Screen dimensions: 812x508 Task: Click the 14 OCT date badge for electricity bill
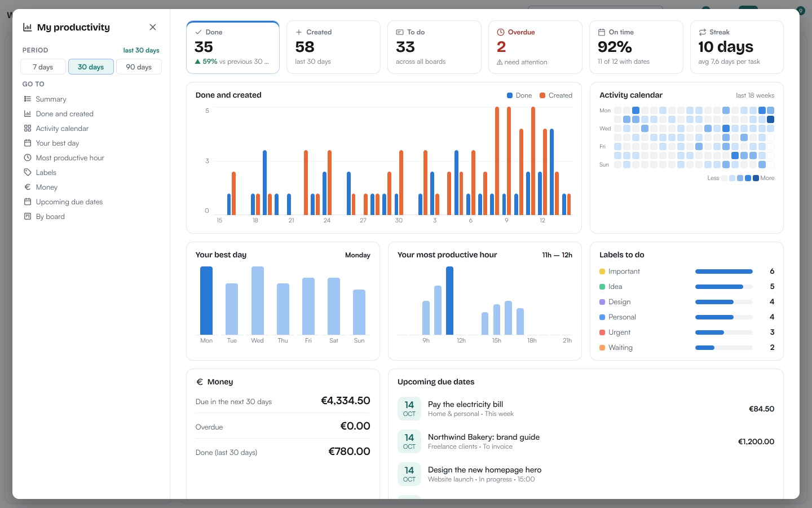(x=409, y=409)
